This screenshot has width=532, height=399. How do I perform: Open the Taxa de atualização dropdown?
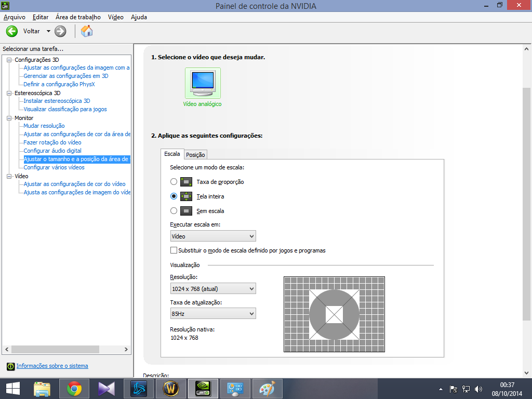tap(213, 313)
